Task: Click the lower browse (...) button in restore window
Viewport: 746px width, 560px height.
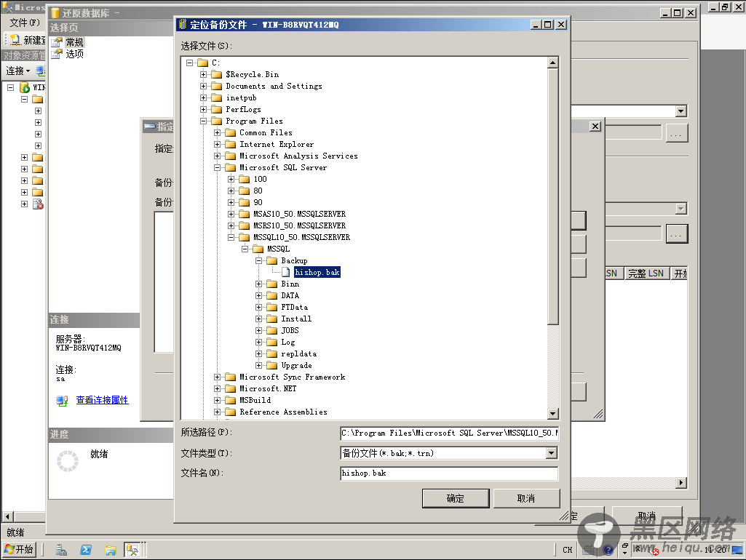Action: tap(677, 234)
